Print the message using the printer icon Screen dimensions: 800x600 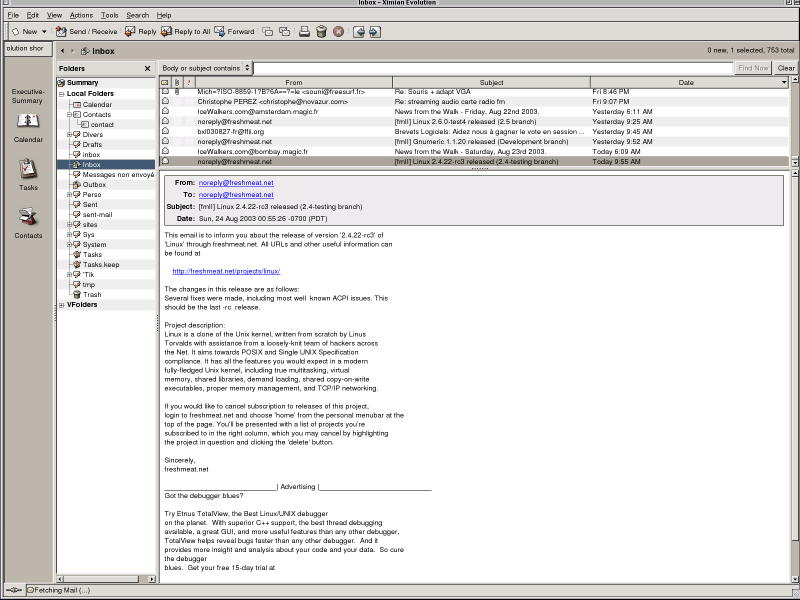click(304, 32)
